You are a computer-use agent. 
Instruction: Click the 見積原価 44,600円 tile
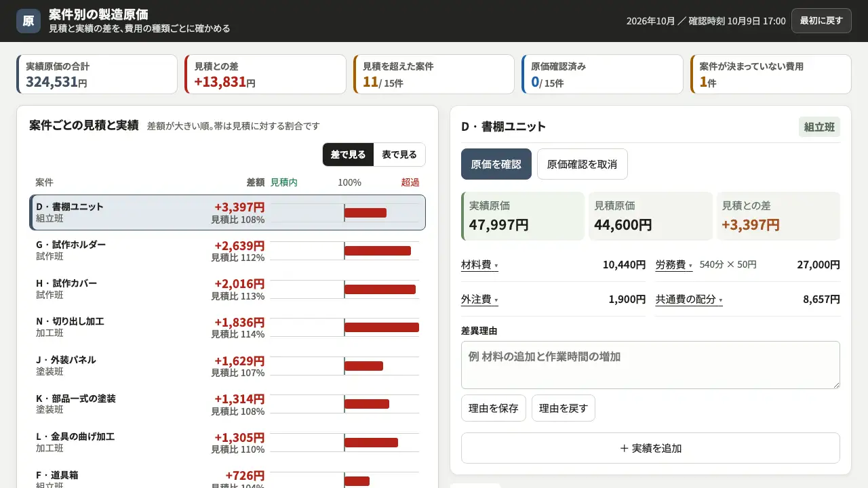coord(650,216)
